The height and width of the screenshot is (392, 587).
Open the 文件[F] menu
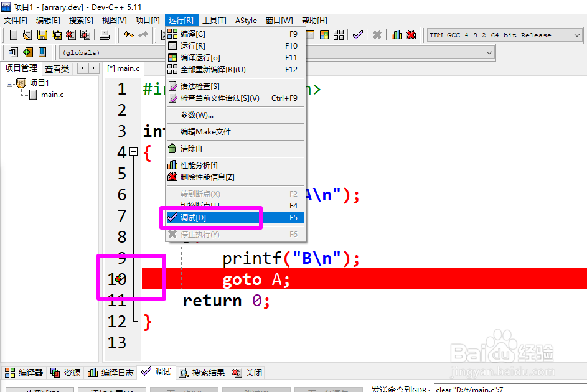[16, 21]
